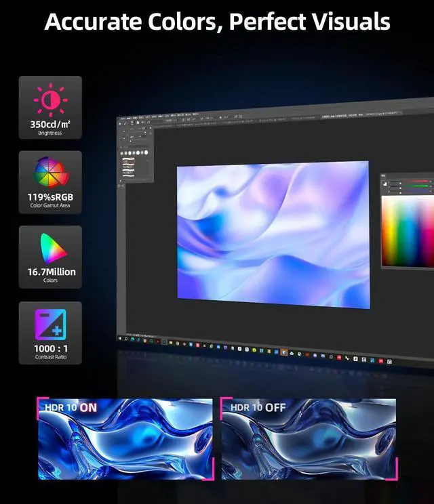Click the 350cd/m² brightness label
This screenshot has width=434, height=504.
(x=50, y=124)
